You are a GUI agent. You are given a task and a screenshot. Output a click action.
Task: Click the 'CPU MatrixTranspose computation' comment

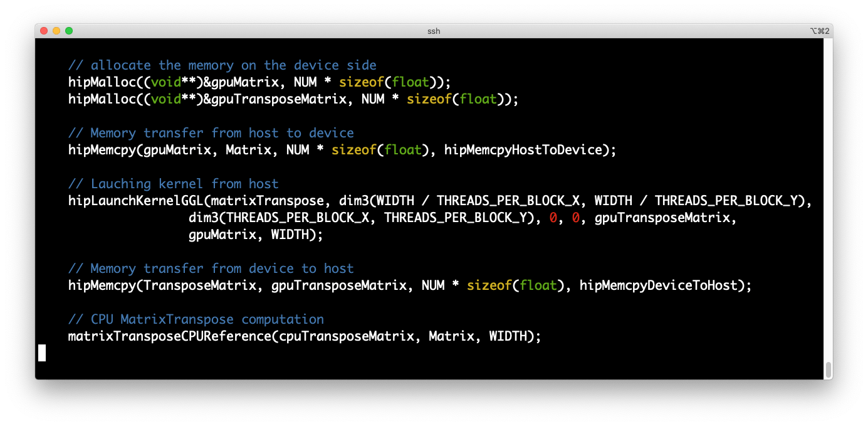(196, 319)
